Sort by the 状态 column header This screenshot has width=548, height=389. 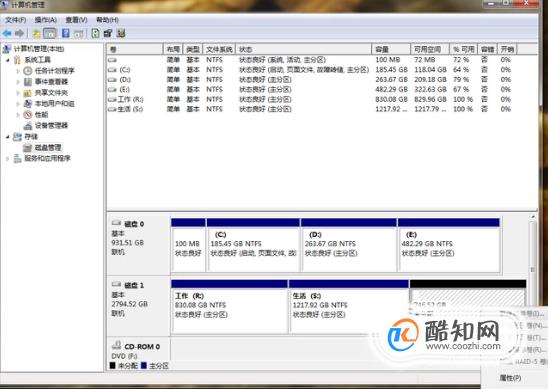click(303, 49)
